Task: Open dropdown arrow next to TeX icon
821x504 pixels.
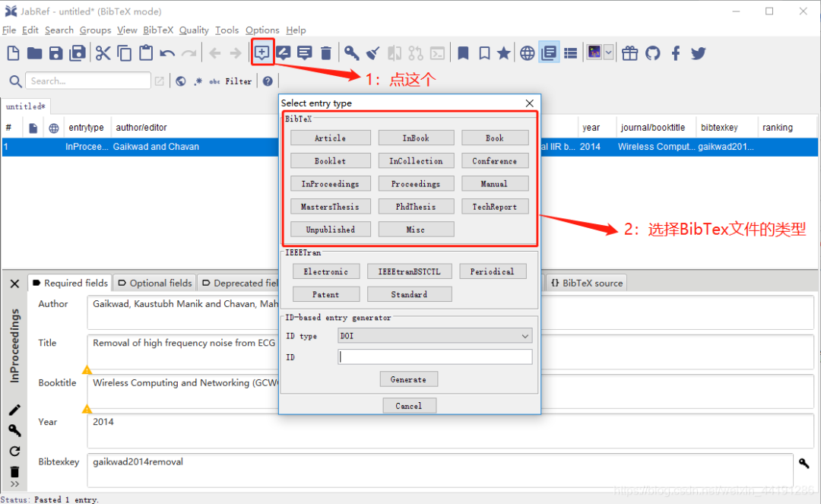Action: (608, 52)
